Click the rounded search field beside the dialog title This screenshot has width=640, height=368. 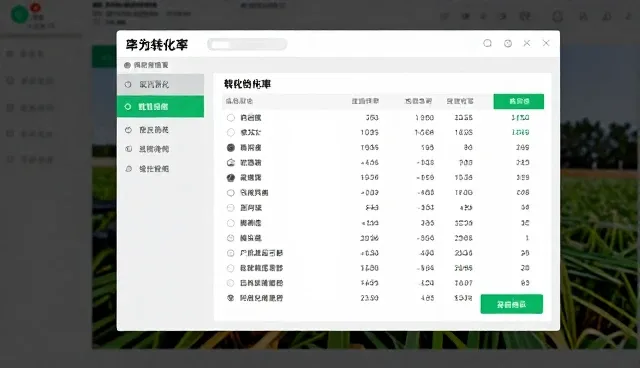click(x=247, y=44)
